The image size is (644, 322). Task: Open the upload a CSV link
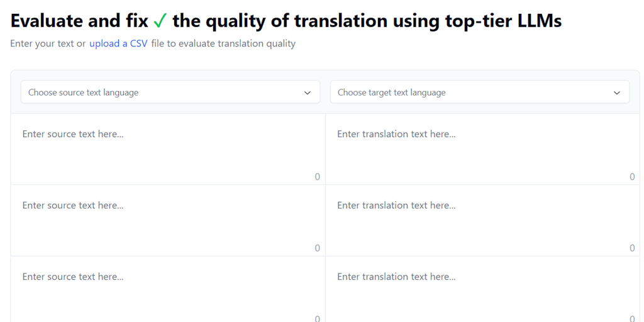pyautogui.click(x=118, y=43)
